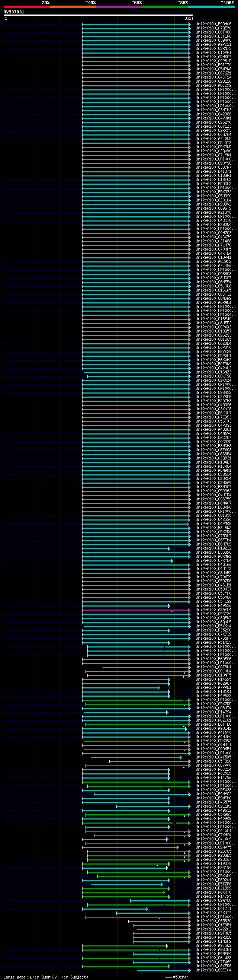Select label UniRef100_B6TTD8
The image size is (238, 980).
pos(214,725)
